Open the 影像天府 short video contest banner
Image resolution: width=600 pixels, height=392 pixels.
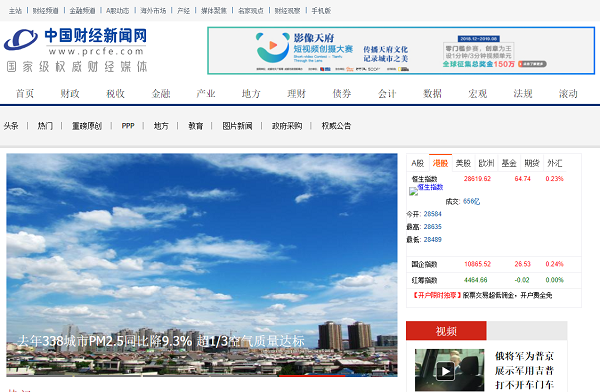tap(401, 51)
